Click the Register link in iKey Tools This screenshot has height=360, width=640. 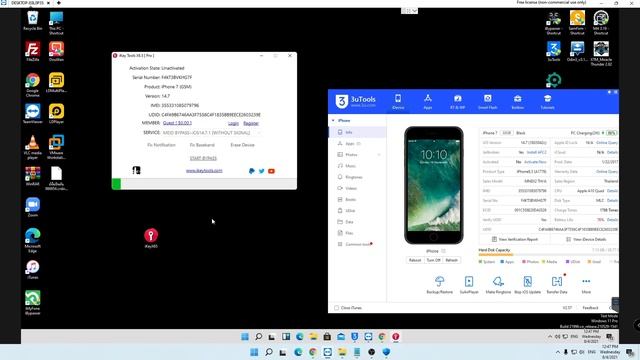251,123
